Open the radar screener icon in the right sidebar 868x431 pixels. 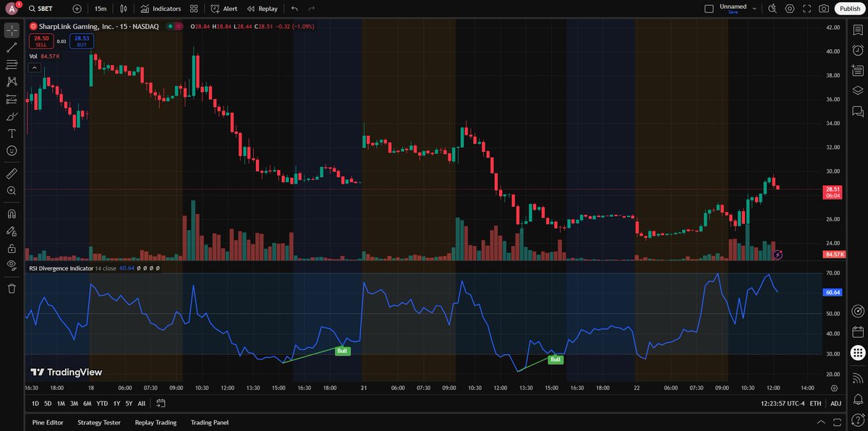coord(858,312)
